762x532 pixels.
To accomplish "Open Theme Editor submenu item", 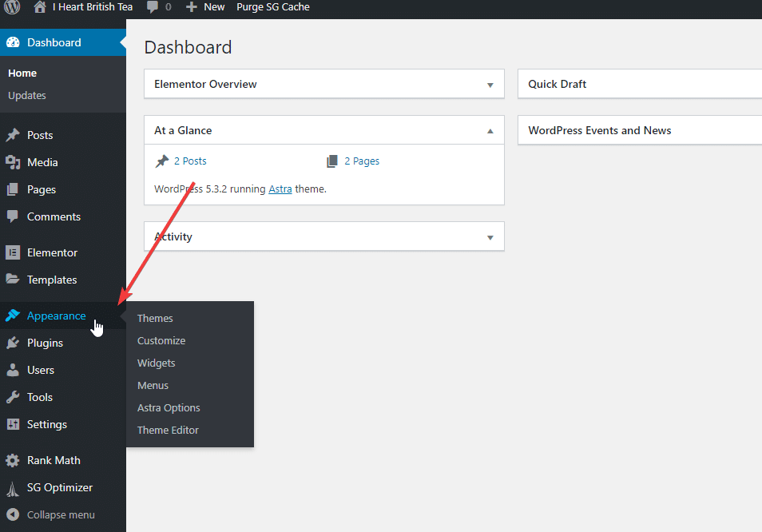I will click(x=168, y=430).
